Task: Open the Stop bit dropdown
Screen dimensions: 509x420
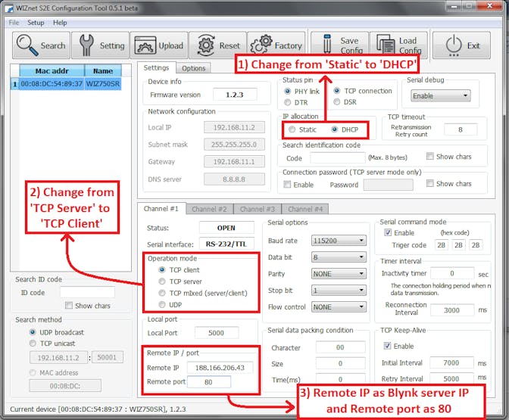Action: pyautogui.click(x=339, y=291)
